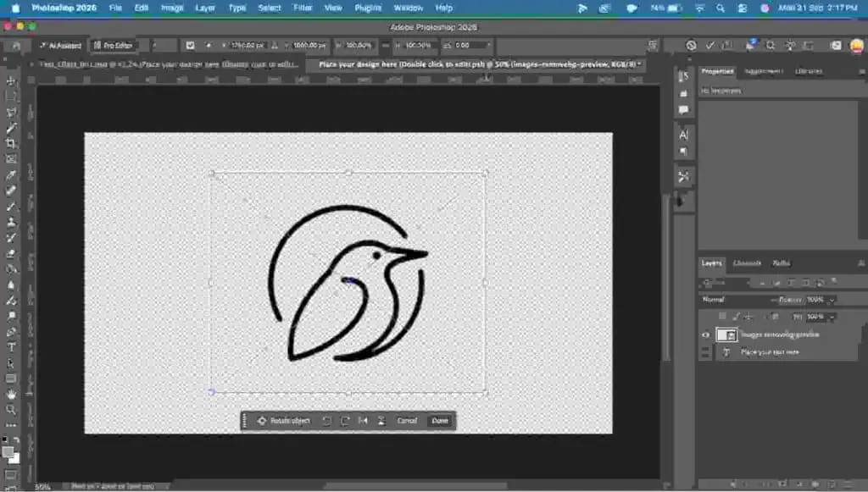Open the Character panel icon
Image resolution: width=868 pixels, height=492 pixels.
click(x=684, y=135)
